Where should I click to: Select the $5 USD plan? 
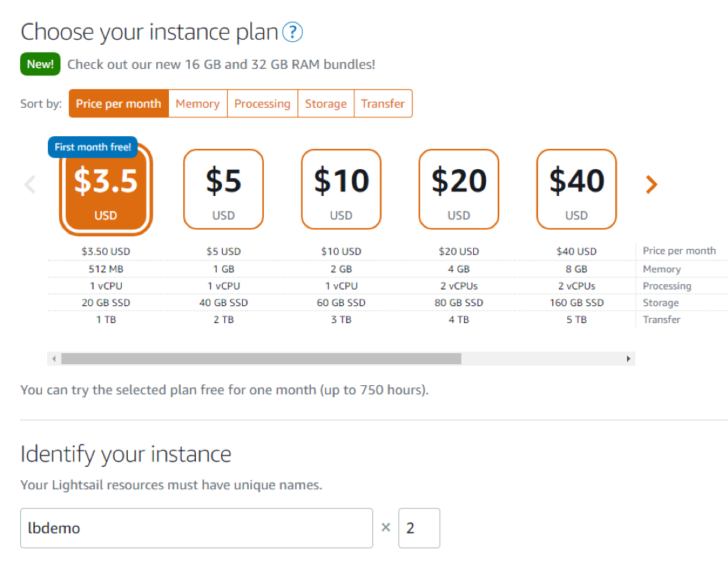tap(223, 189)
